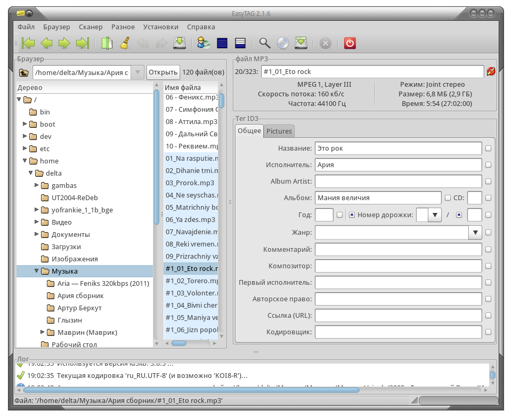Open the Сканер menu

click(90, 27)
